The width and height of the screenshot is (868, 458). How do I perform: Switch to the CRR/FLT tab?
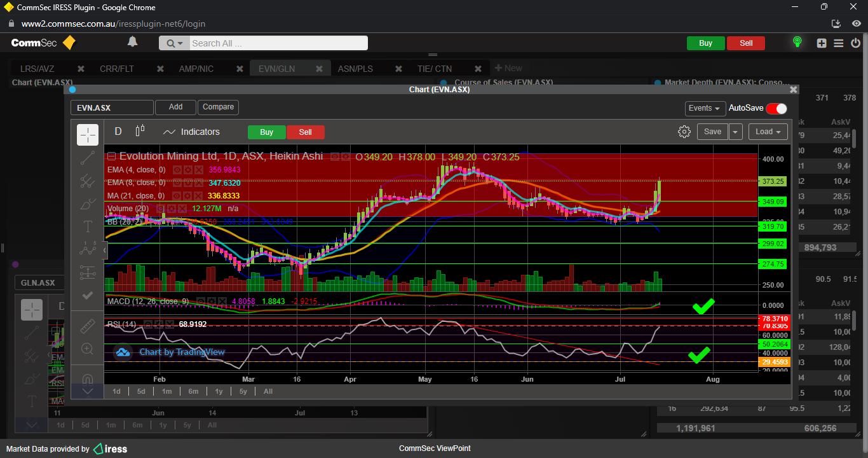[117, 69]
